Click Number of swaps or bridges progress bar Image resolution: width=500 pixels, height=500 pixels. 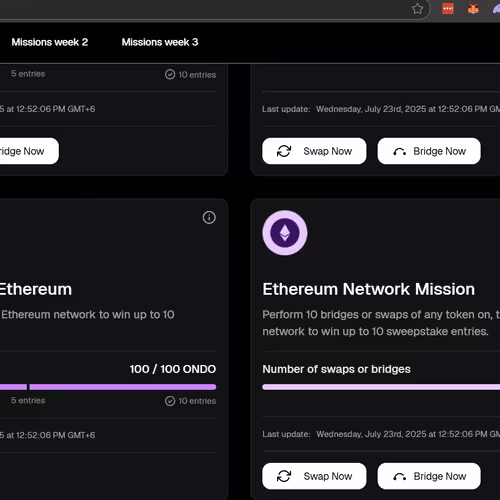click(381, 387)
